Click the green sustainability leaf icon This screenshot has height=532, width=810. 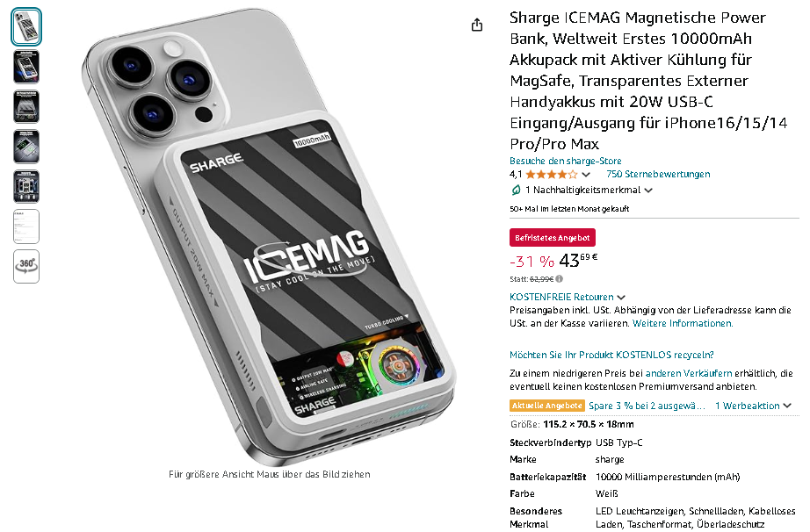(516, 190)
